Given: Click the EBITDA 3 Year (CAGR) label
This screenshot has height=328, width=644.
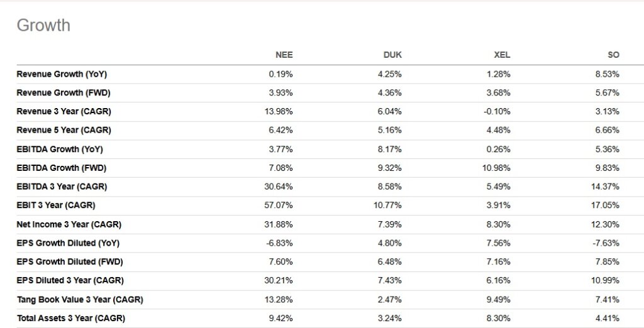Looking at the screenshot, I should 62,187.
